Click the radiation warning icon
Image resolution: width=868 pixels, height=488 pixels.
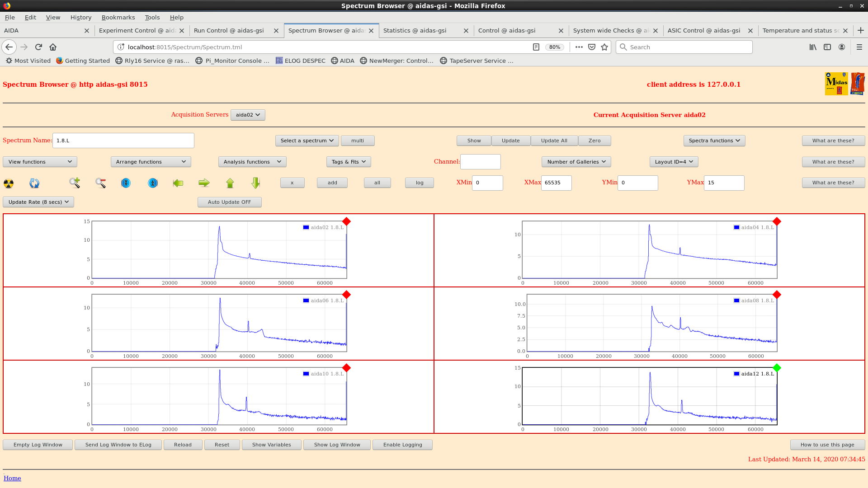pyautogui.click(x=9, y=183)
